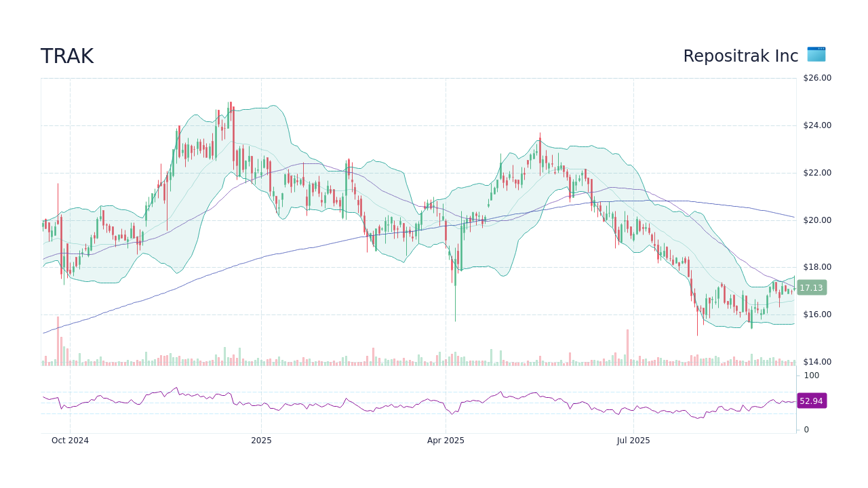The width and height of the screenshot is (868, 488).
Task: Click the $22.00 price axis label
Action: coord(817,173)
